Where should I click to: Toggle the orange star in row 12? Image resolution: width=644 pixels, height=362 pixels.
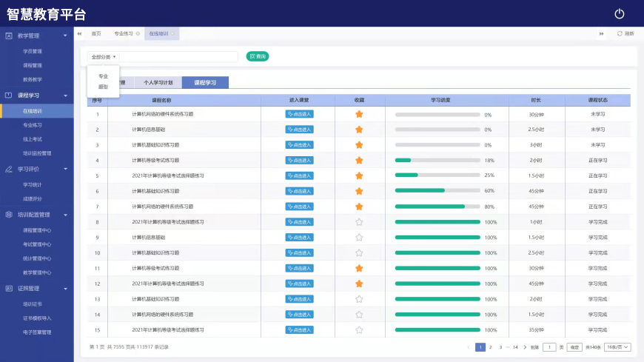tap(359, 284)
